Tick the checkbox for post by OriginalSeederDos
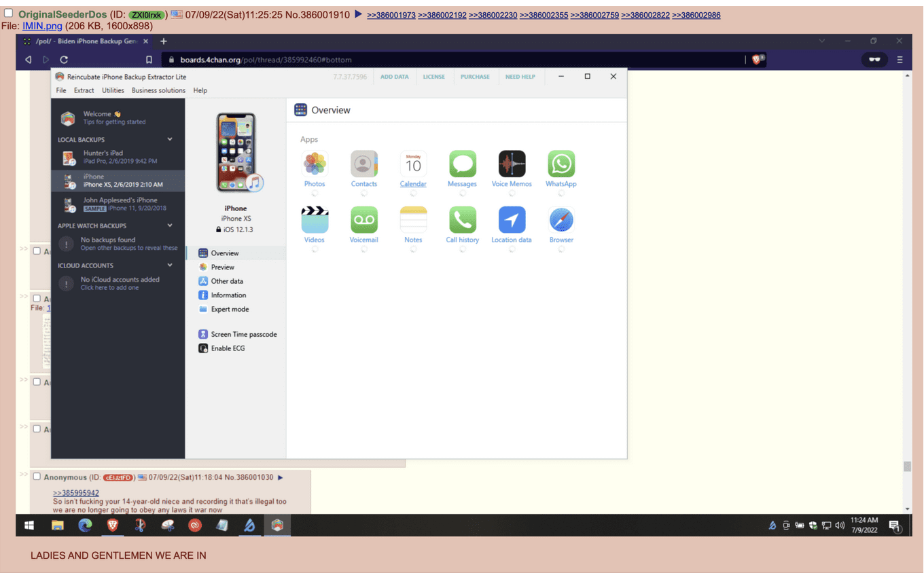 tap(9, 14)
